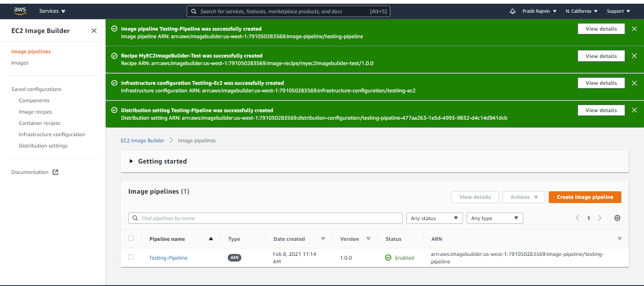Open Container recipes in sidebar
The image size is (644, 286).
pyautogui.click(x=40, y=123)
